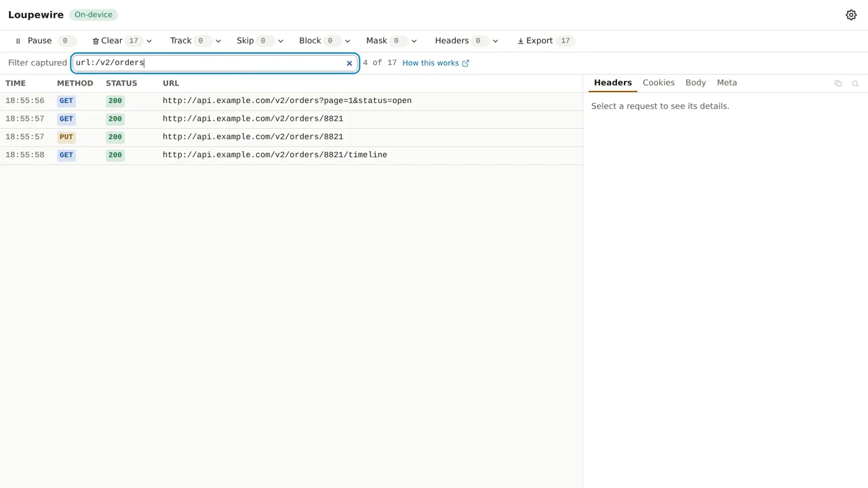Search details with the magnifier icon
868x488 pixels.
click(855, 83)
